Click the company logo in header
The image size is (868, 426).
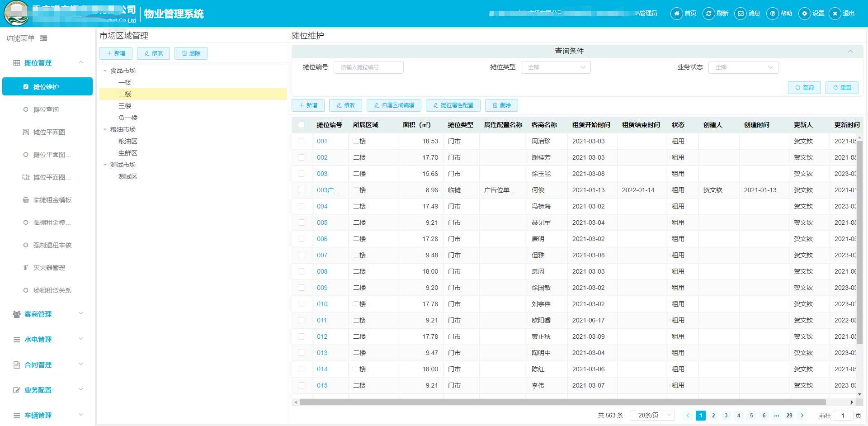click(x=16, y=14)
